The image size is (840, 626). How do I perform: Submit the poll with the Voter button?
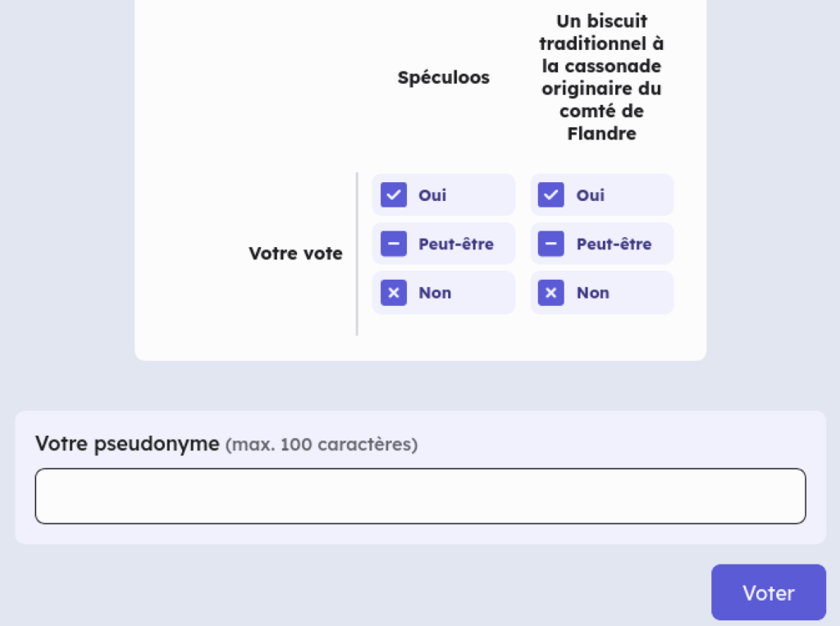768,592
